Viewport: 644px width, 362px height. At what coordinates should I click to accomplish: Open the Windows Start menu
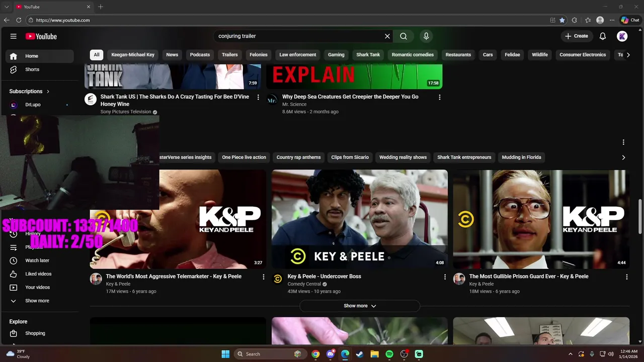[x=225, y=354]
